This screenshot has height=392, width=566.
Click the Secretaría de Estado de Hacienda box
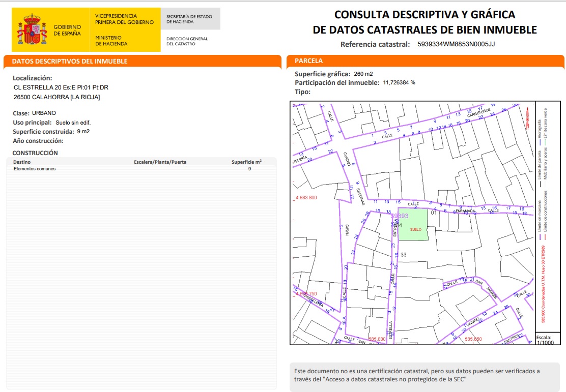click(190, 19)
